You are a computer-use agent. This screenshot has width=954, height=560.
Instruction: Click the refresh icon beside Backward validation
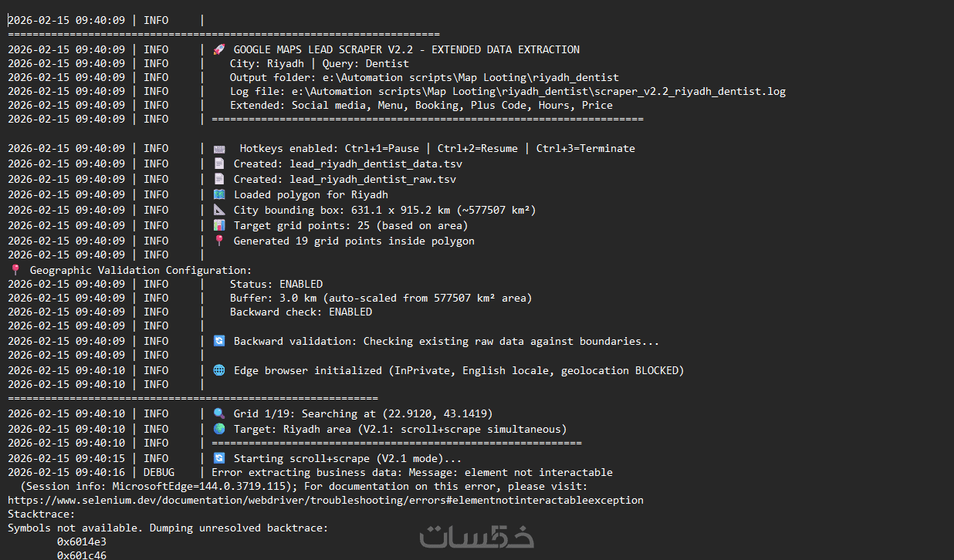point(219,341)
